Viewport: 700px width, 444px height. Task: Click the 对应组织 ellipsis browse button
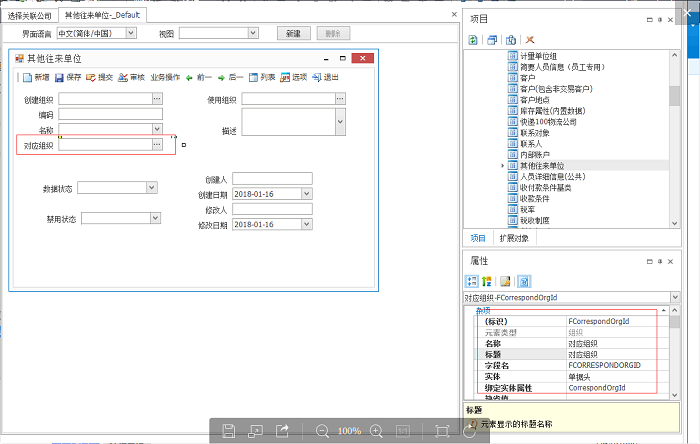click(x=156, y=145)
